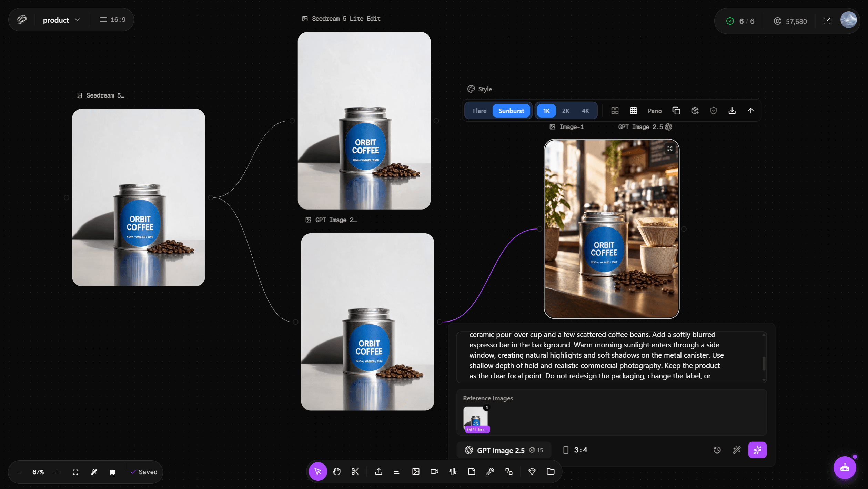This screenshot has width=868, height=489.
Task: Click the copy duplicate icon
Action: point(676,111)
